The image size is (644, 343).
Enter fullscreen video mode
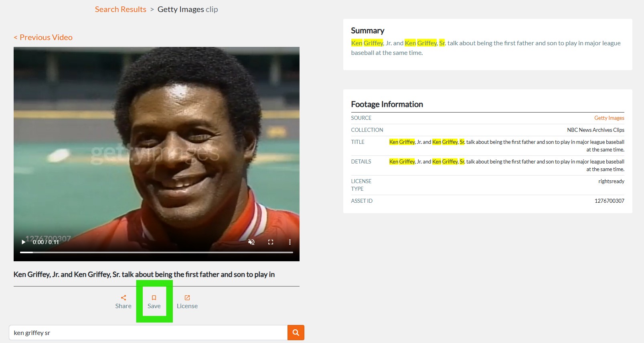click(x=271, y=242)
